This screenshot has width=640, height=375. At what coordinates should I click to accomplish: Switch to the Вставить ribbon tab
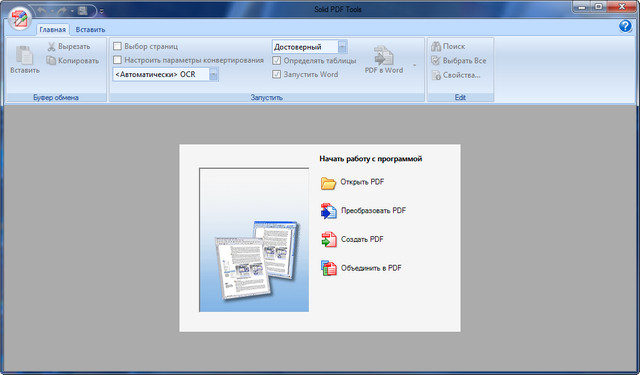click(x=90, y=29)
